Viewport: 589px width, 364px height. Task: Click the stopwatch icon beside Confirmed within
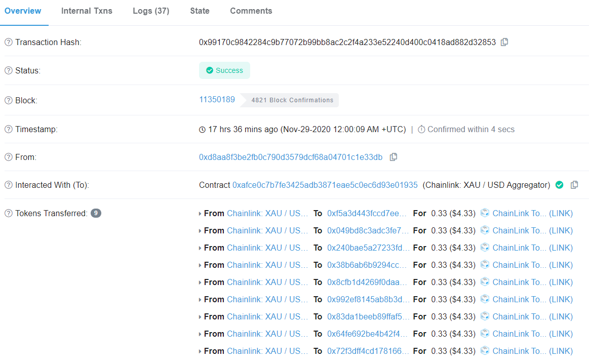click(421, 129)
